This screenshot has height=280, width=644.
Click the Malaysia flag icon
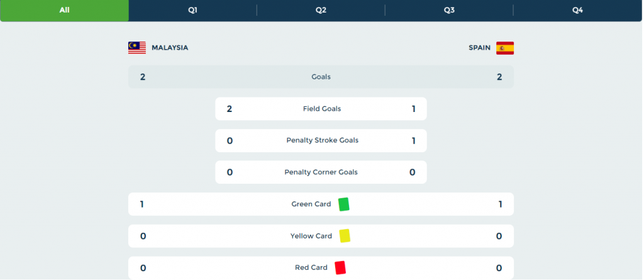(x=136, y=48)
